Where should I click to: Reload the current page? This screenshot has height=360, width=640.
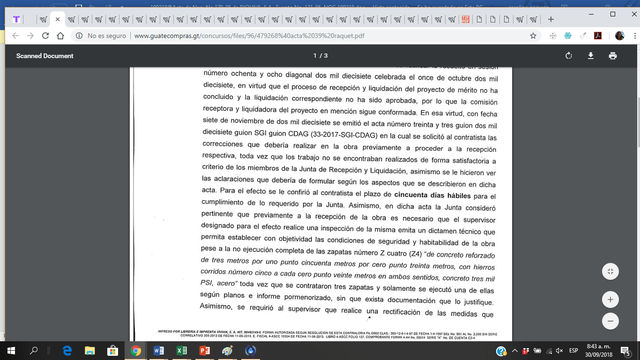point(45,36)
